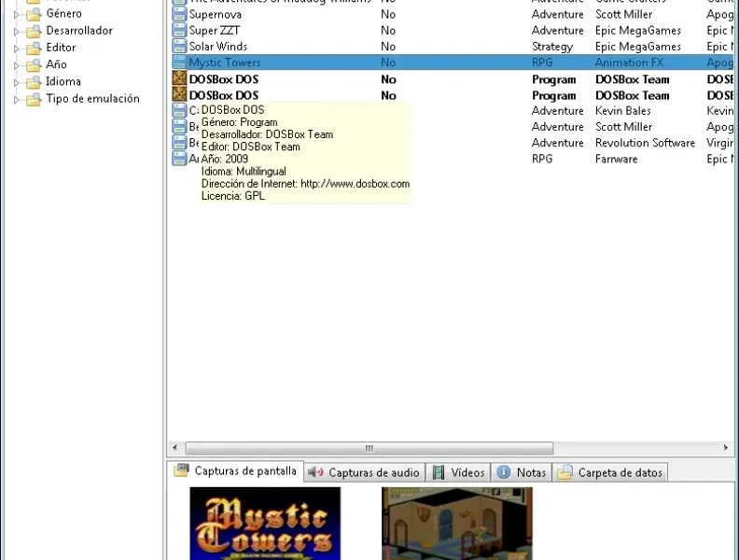Click the Solar Winds floppy disk icon
Image resolution: width=739 pixels, height=560 pixels.
coord(179,46)
